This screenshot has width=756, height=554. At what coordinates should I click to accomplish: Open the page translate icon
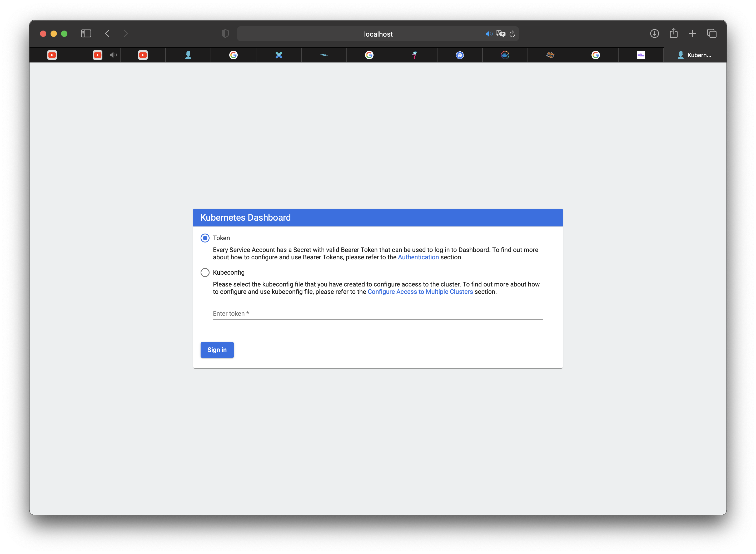pyautogui.click(x=501, y=34)
